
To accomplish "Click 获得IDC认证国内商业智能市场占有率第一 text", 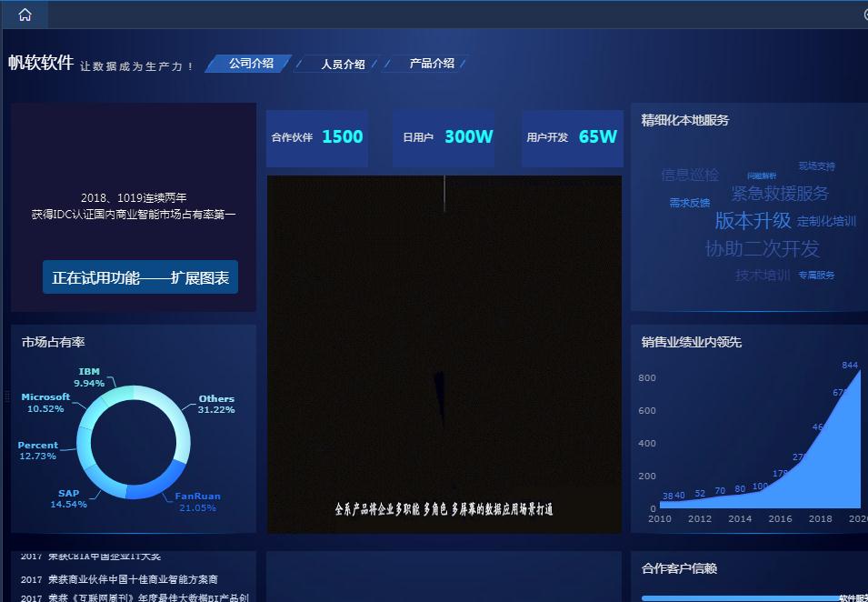I will (134, 214).
